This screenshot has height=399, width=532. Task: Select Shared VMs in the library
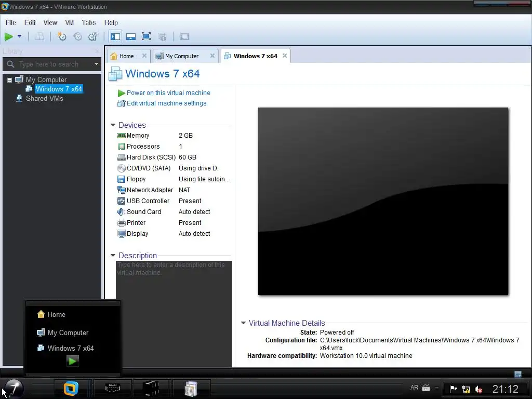(45, 98)
